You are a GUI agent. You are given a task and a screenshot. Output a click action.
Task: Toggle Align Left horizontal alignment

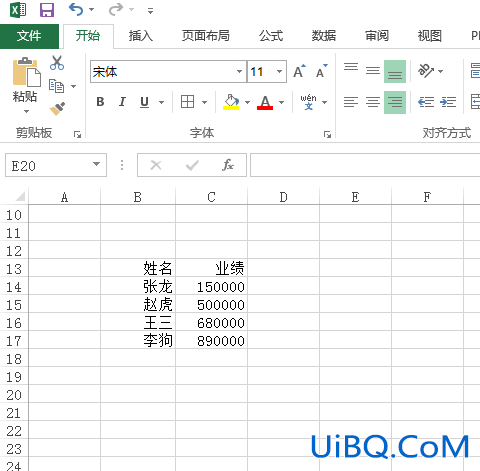[351, 102]
